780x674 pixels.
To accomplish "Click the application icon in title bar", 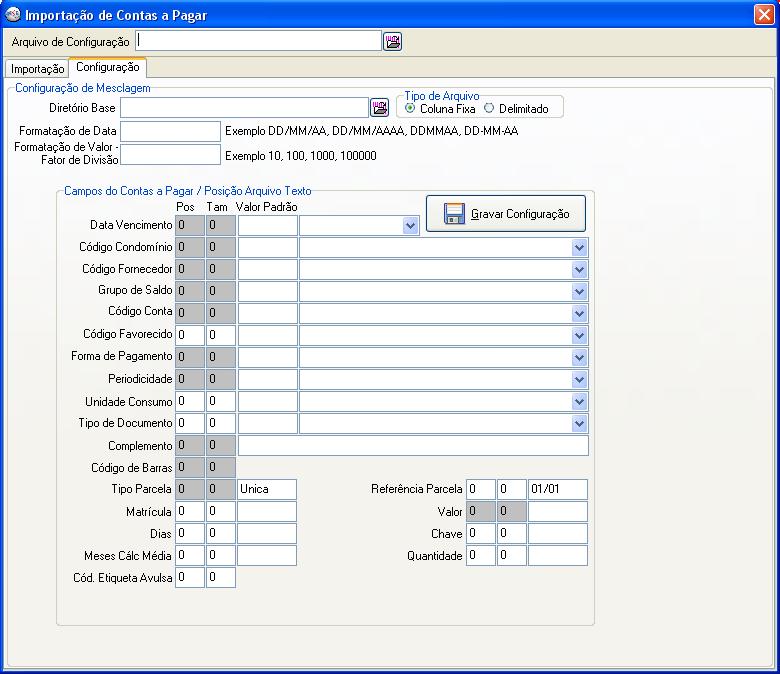I will pos(12,14).
